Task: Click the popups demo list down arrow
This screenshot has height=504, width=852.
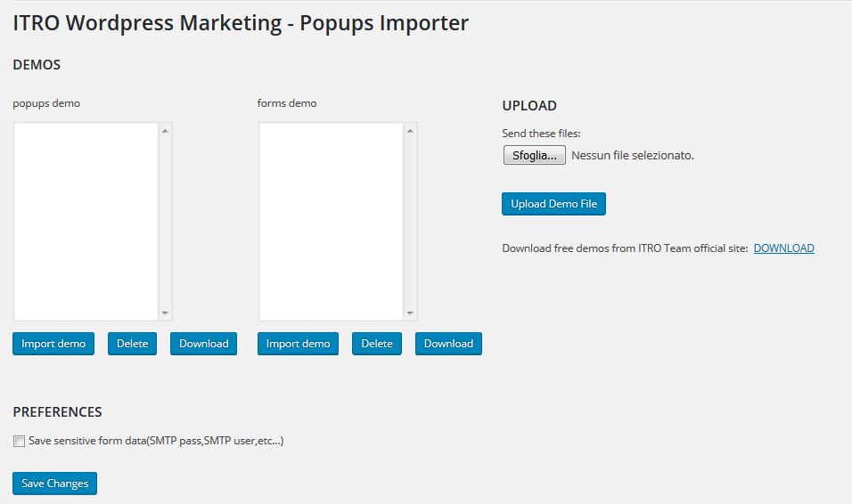Action: [165, 313]
